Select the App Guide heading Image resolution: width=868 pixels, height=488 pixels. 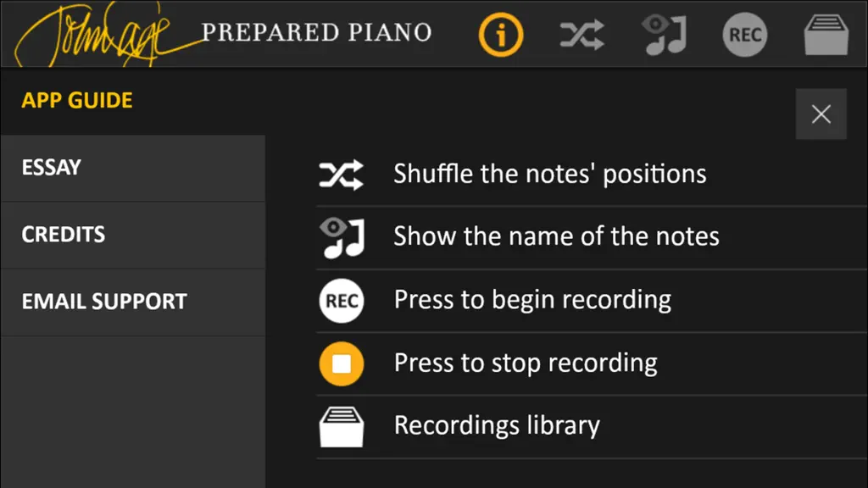77,101
